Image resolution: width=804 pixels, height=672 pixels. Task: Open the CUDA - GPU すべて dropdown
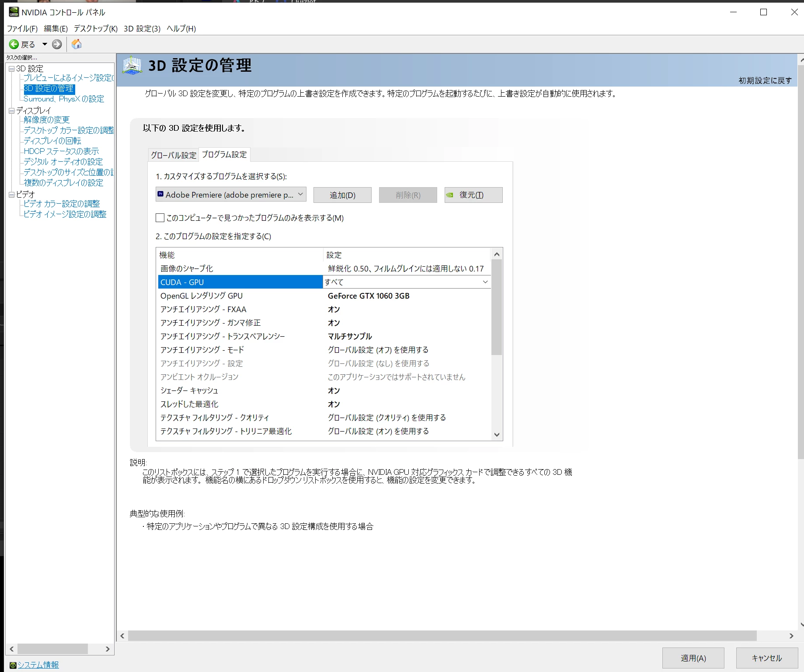(407, 282)
